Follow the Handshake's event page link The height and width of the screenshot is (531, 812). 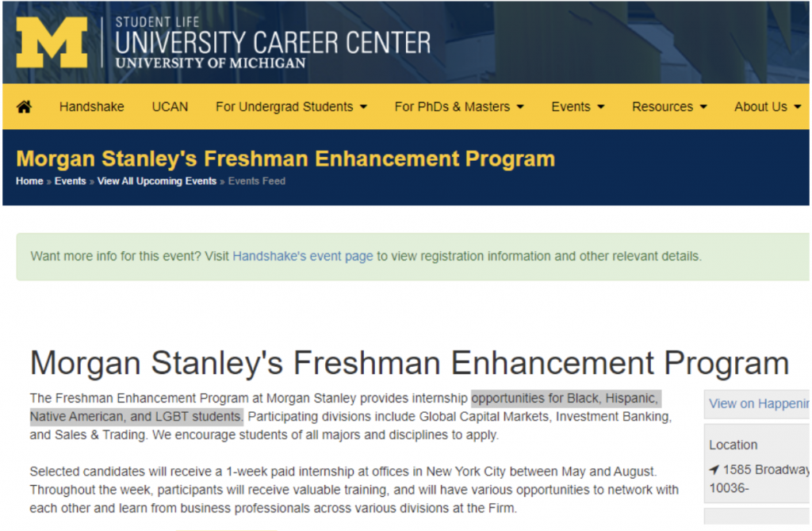(x=303, y=256)
